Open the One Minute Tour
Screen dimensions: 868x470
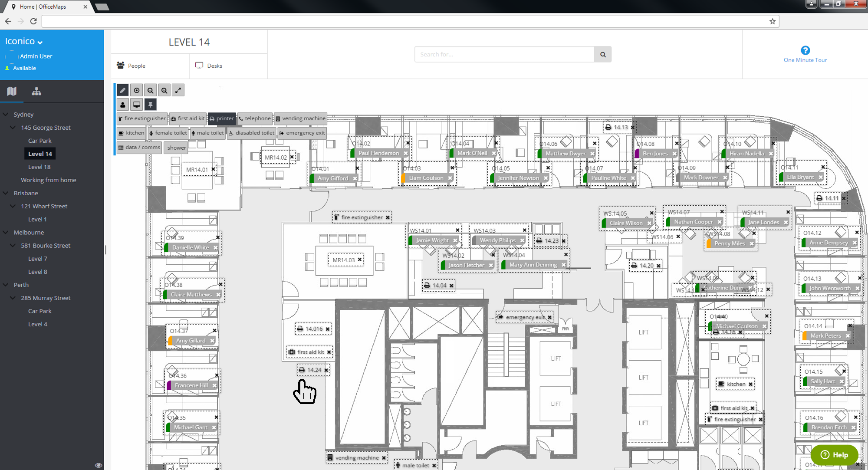coord(805,55)
